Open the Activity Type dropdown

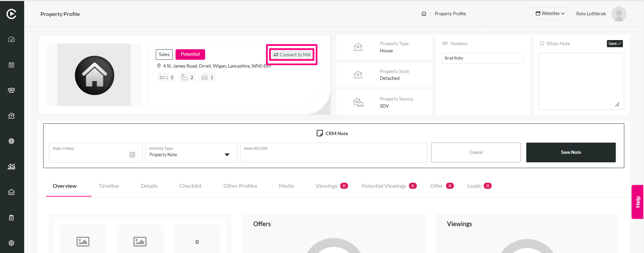click(191, 152)
